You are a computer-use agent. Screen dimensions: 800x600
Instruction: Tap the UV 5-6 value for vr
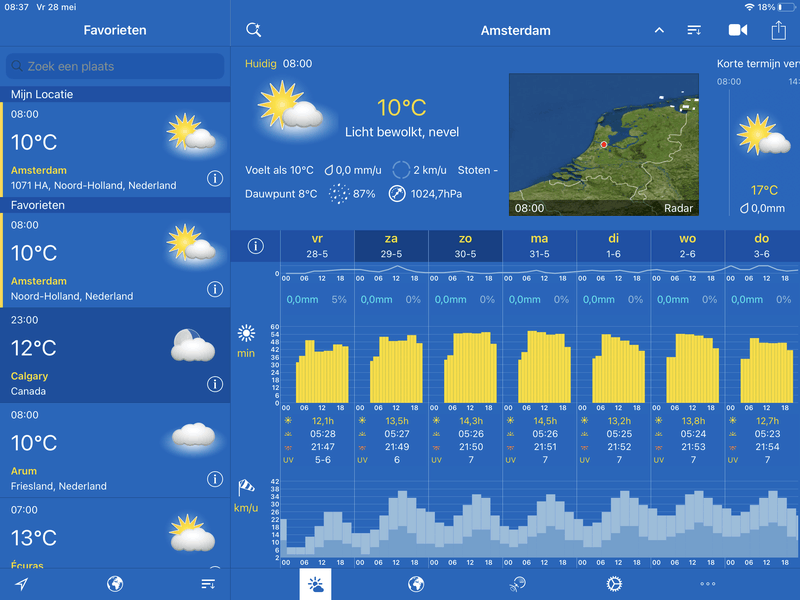322,460
